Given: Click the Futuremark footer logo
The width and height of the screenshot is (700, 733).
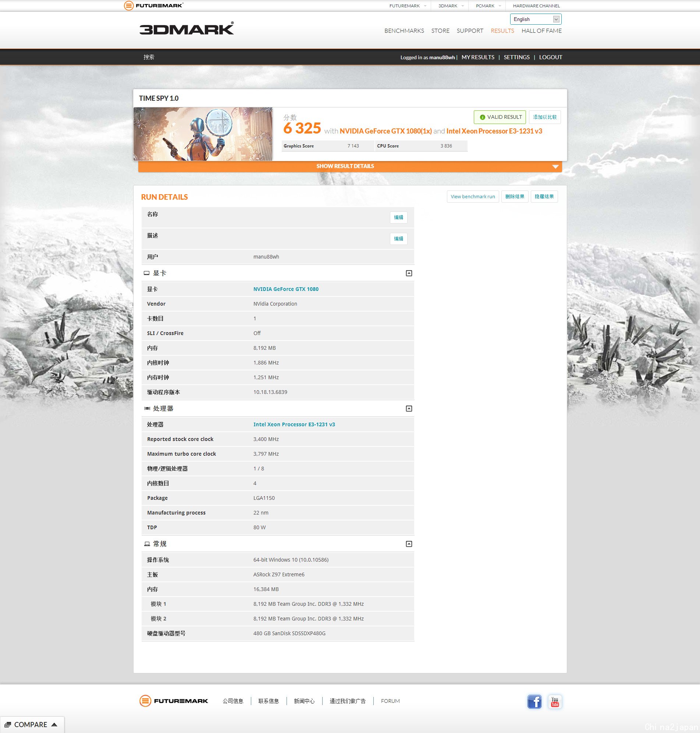Looking at the screenshot, I should point(174,701).
